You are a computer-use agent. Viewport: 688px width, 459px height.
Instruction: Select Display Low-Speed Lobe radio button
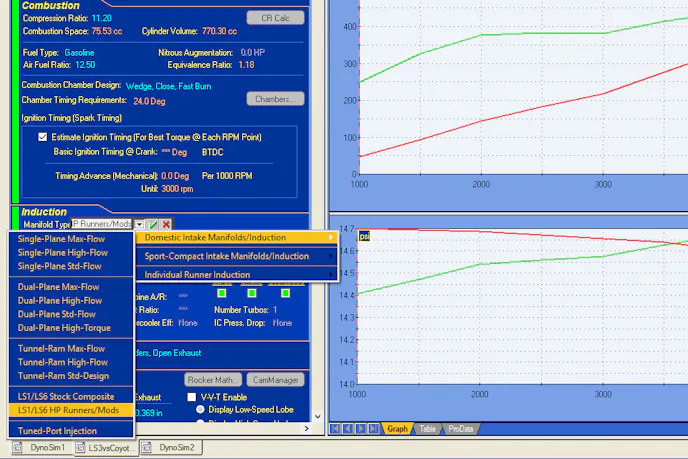(x=201, y=410)
